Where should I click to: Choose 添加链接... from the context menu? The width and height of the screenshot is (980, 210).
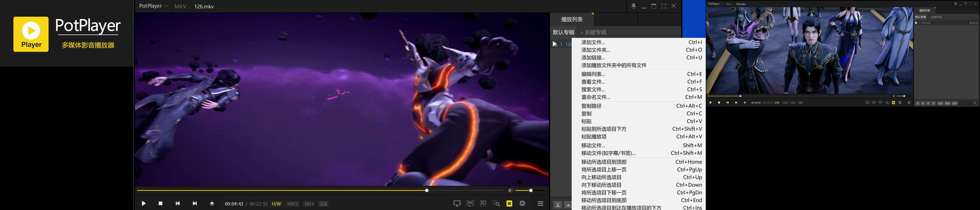639,57
